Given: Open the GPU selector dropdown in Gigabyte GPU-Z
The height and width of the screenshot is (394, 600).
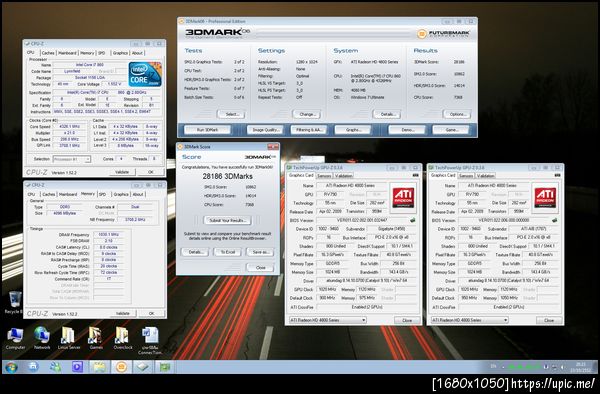Looking at the screenshot, I should (328, 320).
